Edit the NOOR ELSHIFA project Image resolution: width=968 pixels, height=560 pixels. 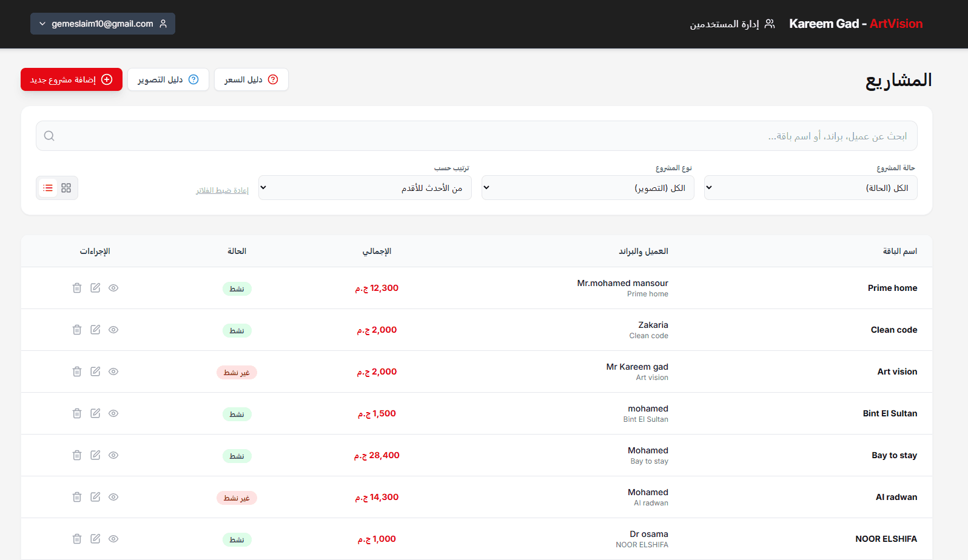pyautogui.click(x=95, y=539)
